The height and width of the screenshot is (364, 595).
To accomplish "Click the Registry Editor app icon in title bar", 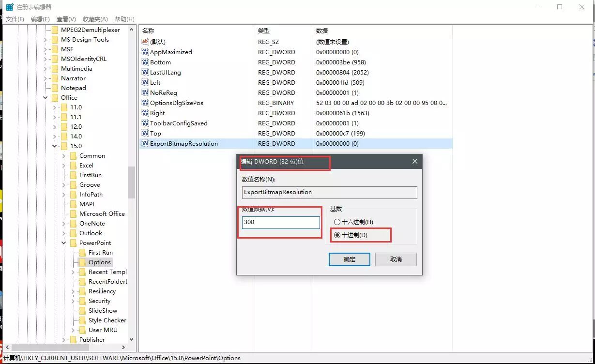I will point(10,7).
